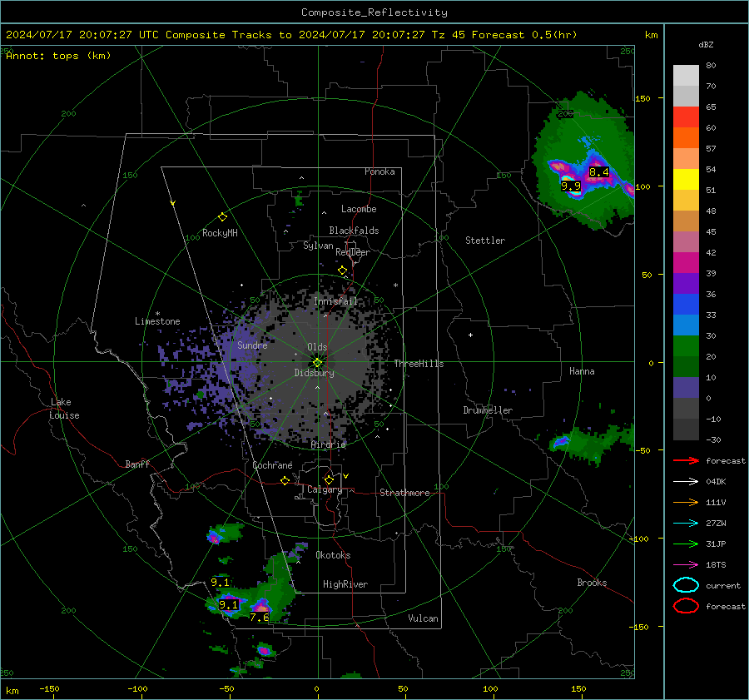Image resolution: width=749 pixels, height=700 pixels.
Task: Click the yellow diamond marker below Cochrane
Action: [x=285, y=480]
